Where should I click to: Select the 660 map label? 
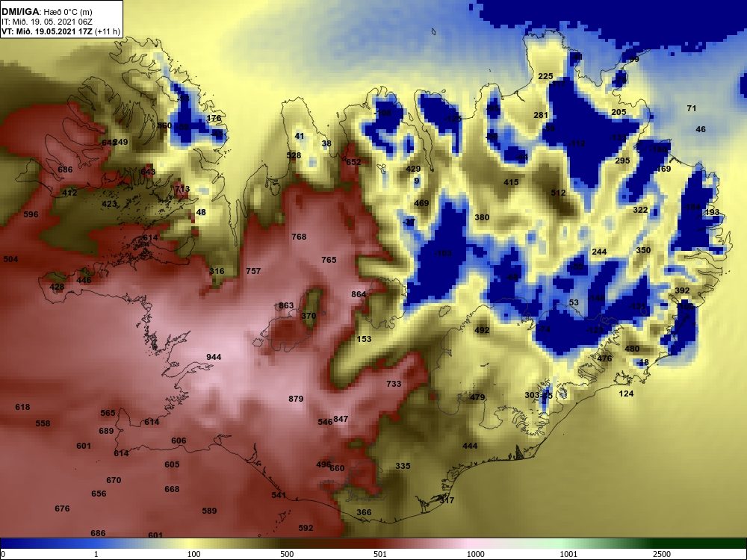[338, 468]
